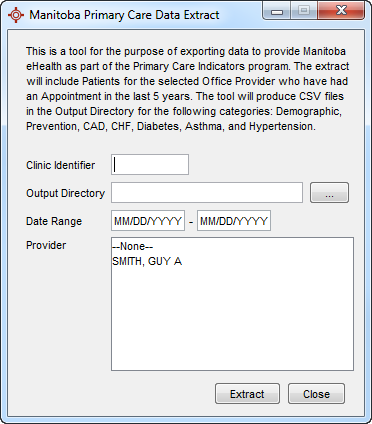372x424 pixels.
Task: Click the red target application icon in title bar
Action: coord(16,15)
